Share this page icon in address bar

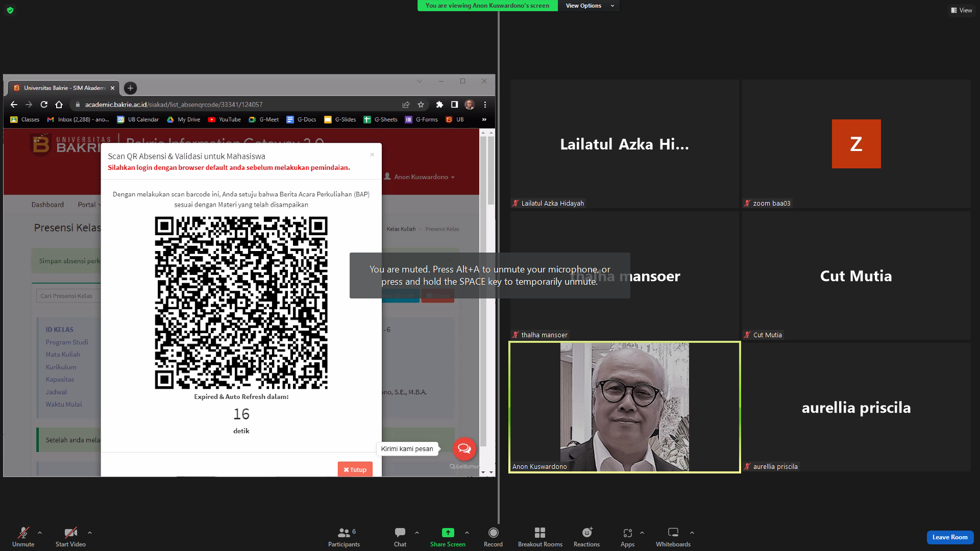coord(406,105)
